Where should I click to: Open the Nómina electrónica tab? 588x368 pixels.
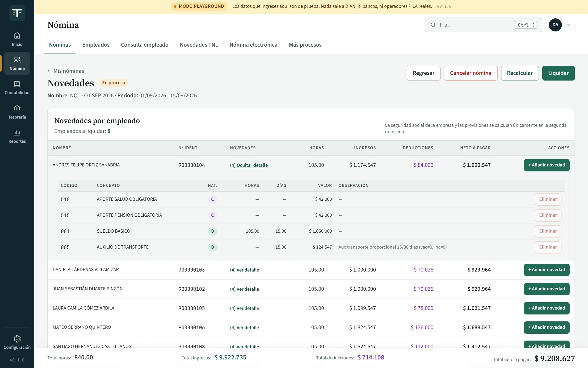(x=253, y=45)
